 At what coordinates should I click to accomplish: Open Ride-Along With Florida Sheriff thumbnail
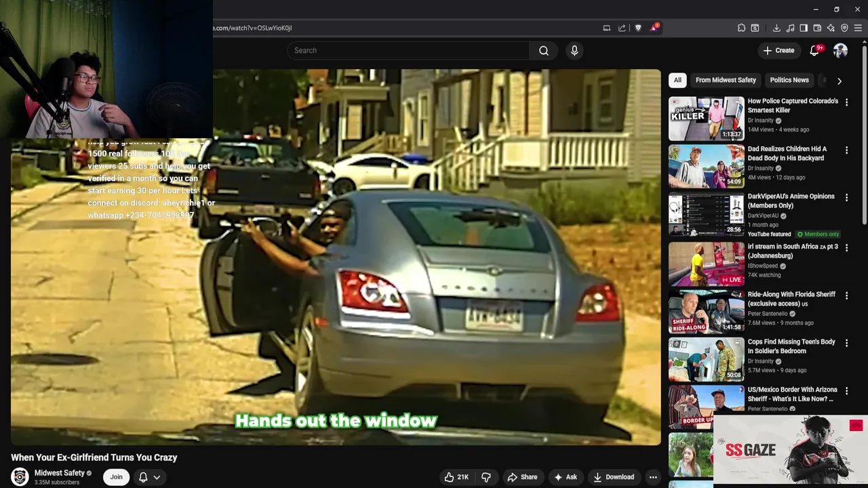pos(706,312)
